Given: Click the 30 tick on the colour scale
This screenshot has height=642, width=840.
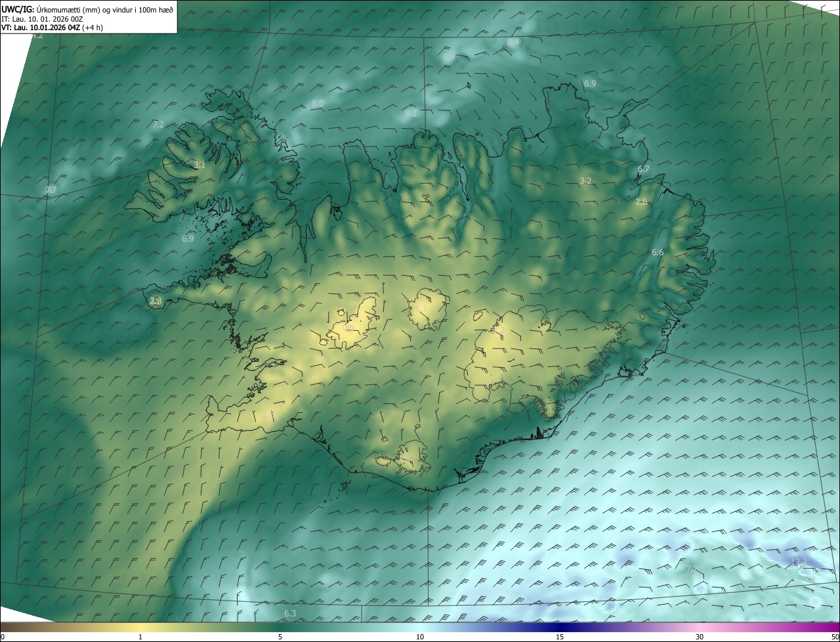Looking at the screenshot, I should [700, 637].
